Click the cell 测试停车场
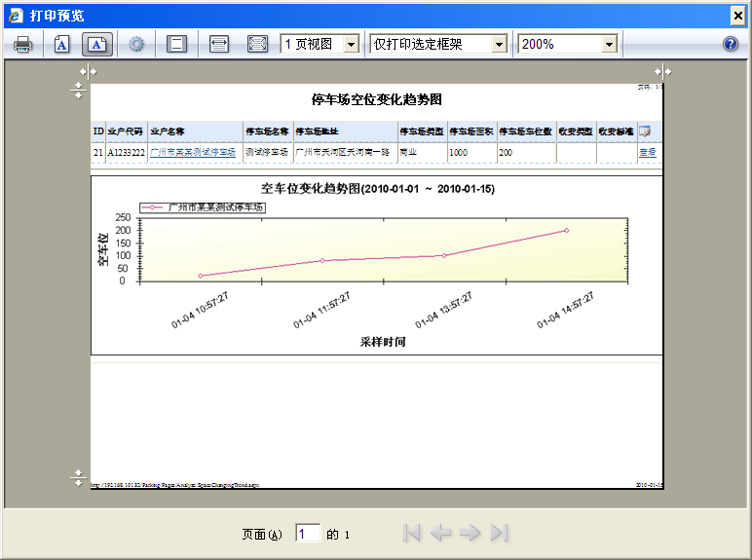The width and height of the screenshot is (752, 560). coord(267,153)
